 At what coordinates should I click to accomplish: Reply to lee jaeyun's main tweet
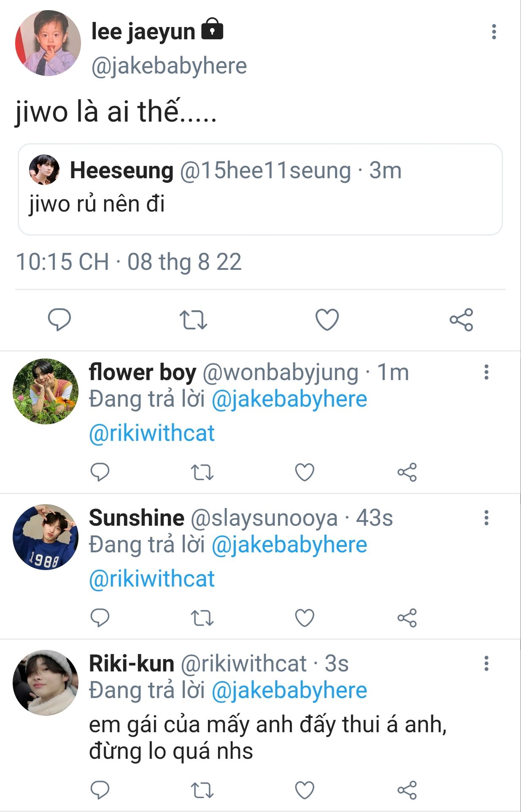[59, 319]
